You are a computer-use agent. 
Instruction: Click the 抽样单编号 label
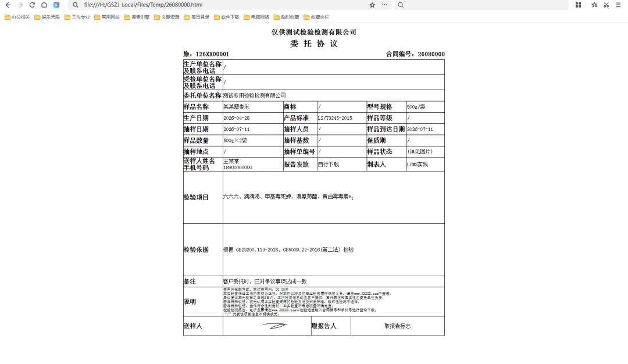(x=299, y=152)
